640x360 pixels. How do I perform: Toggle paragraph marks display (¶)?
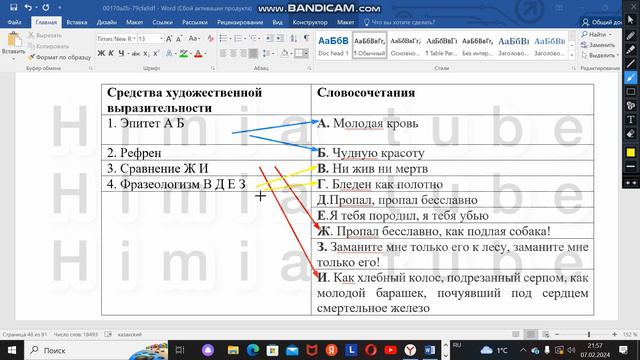pos(306,39)
